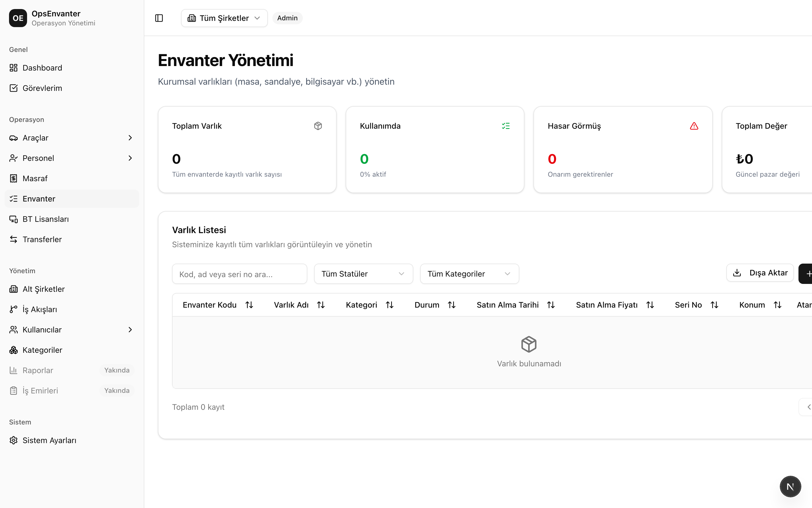This screenshot has width=812, height=508.
Task: Sort by Seri No arrows
Action: click(x=714, y=305)
